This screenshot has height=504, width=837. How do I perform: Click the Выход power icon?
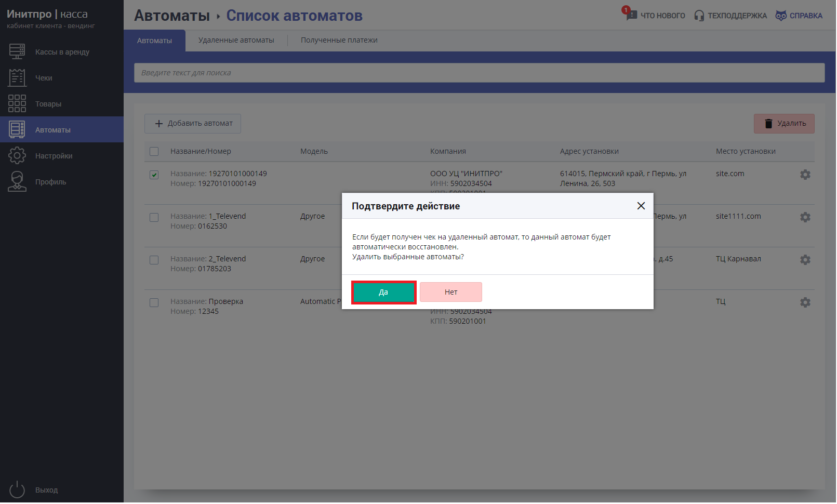17,489
